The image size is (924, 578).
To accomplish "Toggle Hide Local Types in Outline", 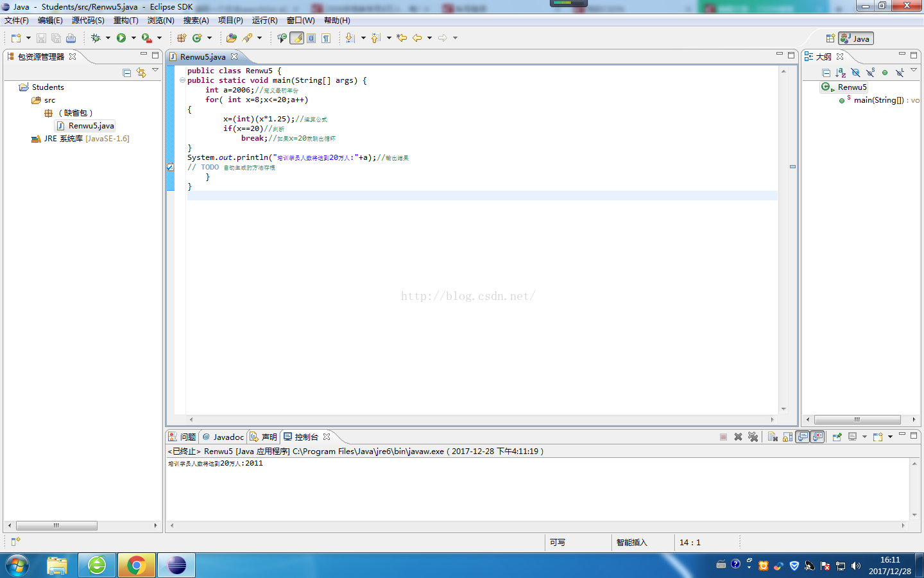I will pyautogui.click(x=900, y=73).
